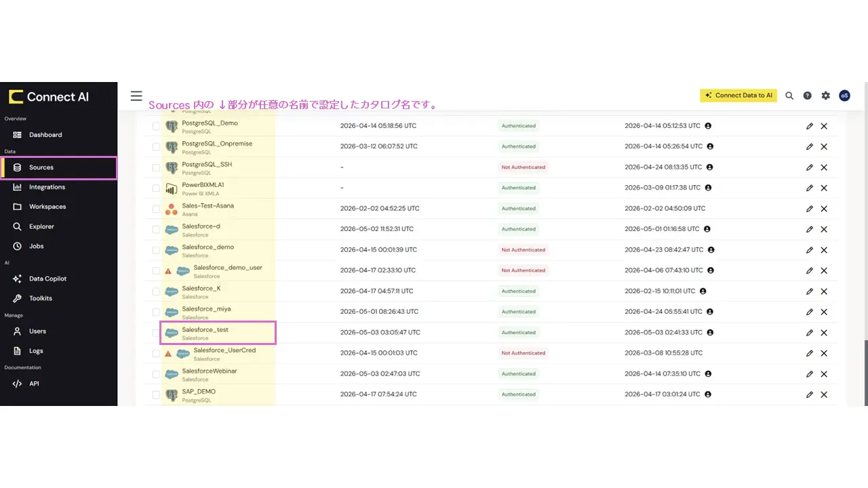Tick the PowerBIXMLA1 row checkbox
This screenshot has width=868, height=488.
coord(156,188)
